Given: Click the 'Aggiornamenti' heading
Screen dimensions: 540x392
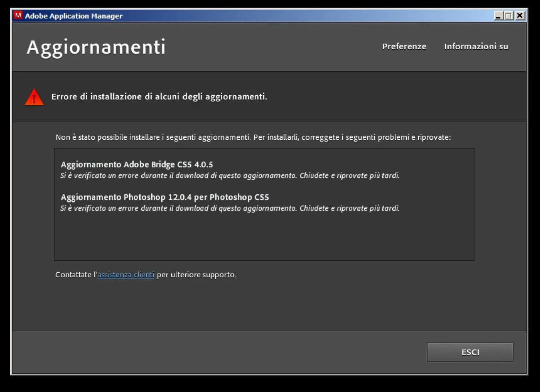Looking at the screenshot, I should point(96,48).
